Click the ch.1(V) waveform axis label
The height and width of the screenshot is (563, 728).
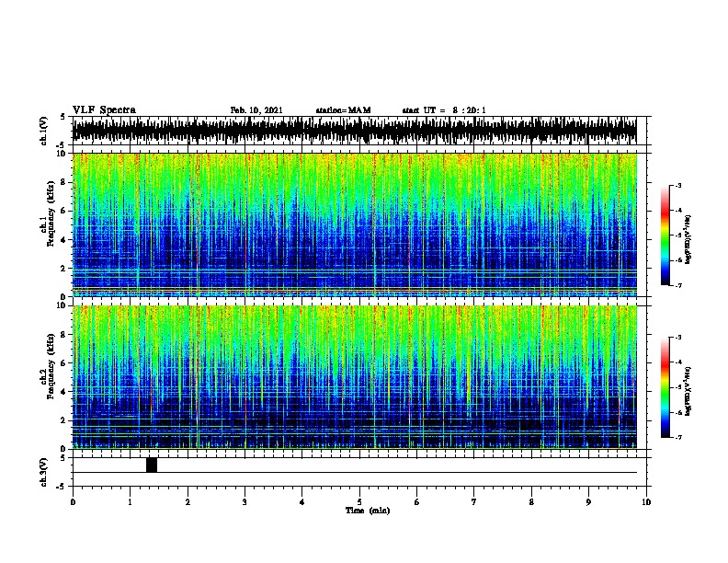point(44,131)
